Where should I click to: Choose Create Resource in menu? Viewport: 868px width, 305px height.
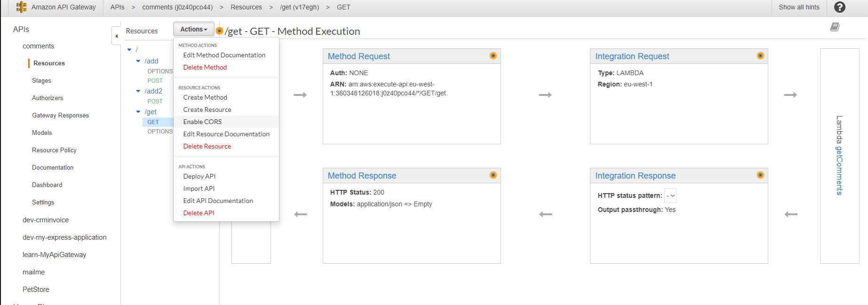[226, 109]
